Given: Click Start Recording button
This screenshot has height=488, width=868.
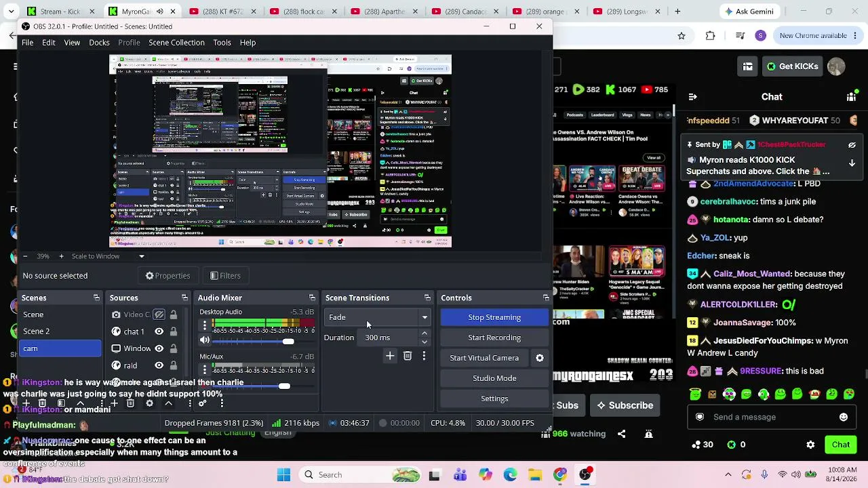Looking at the screenshot, I should (x=494, y=338).
